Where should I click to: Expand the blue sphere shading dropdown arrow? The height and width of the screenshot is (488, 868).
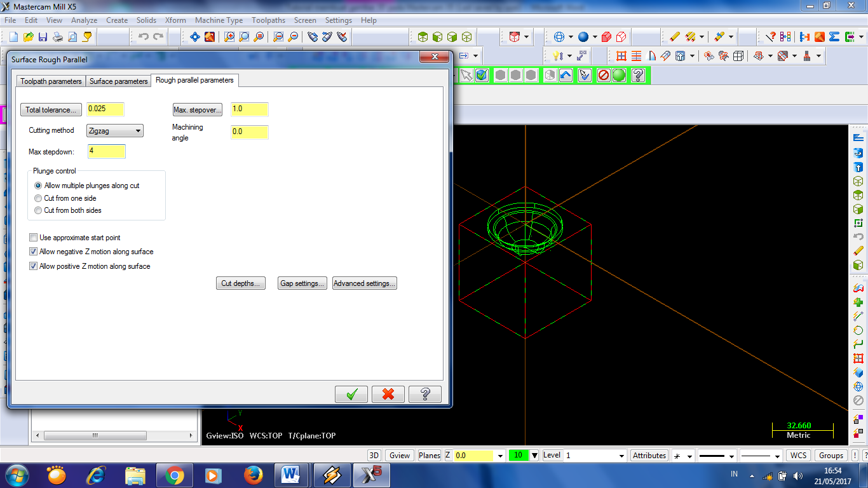pyautogui.click(x=595, y=37)
